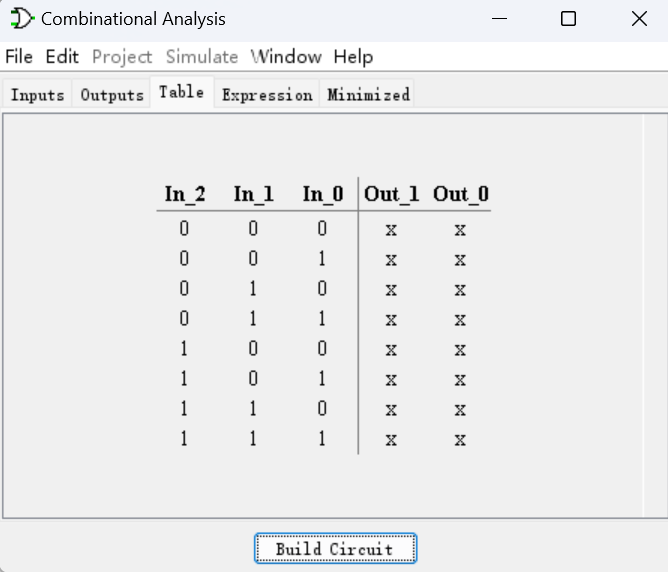The image size is (668, 572).
Task: Click the In_2 column header
Action: (185, 194)
